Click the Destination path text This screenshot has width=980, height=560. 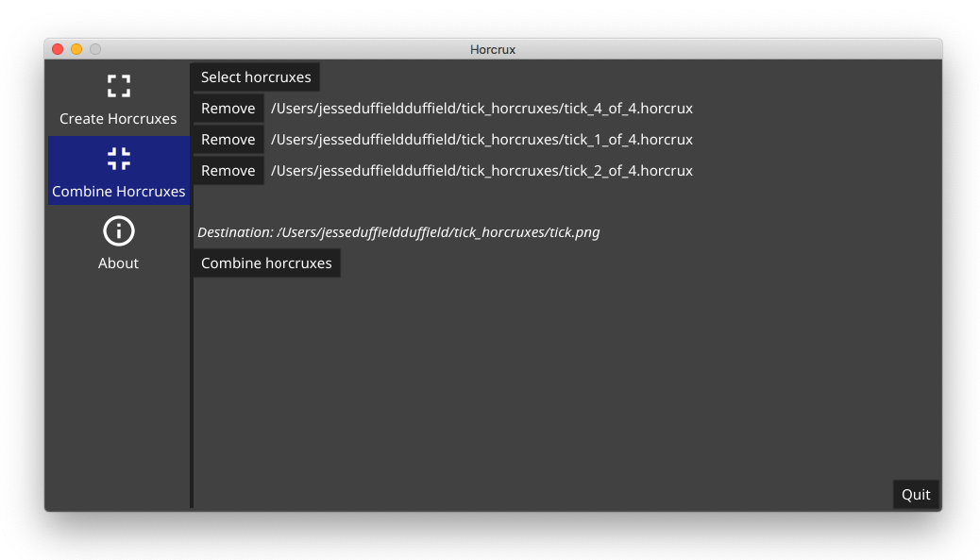pyautogui.click(x=398, y=232)
